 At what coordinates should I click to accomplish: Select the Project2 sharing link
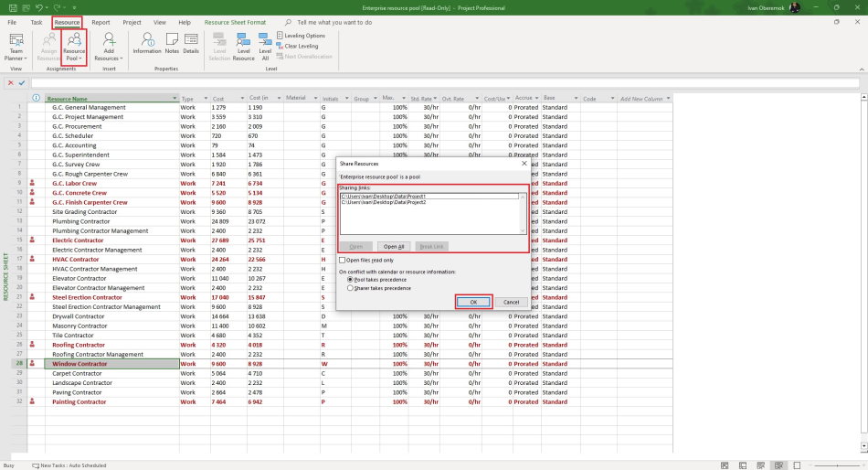[429, 202]
